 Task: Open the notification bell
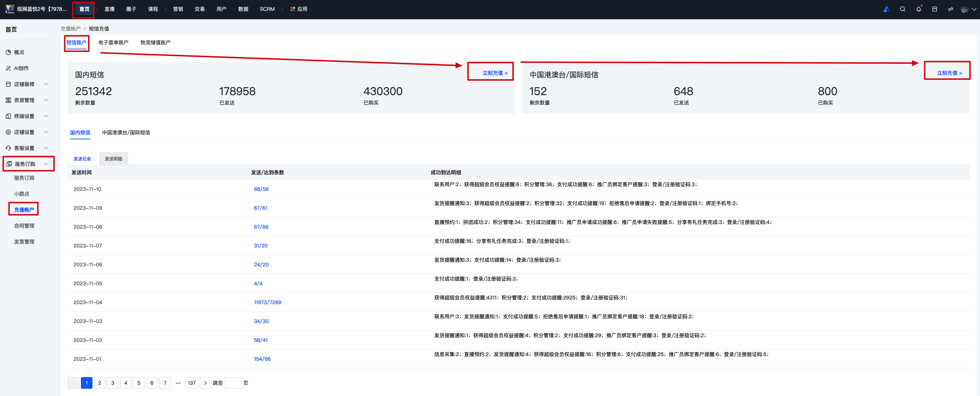click(918, 9)
